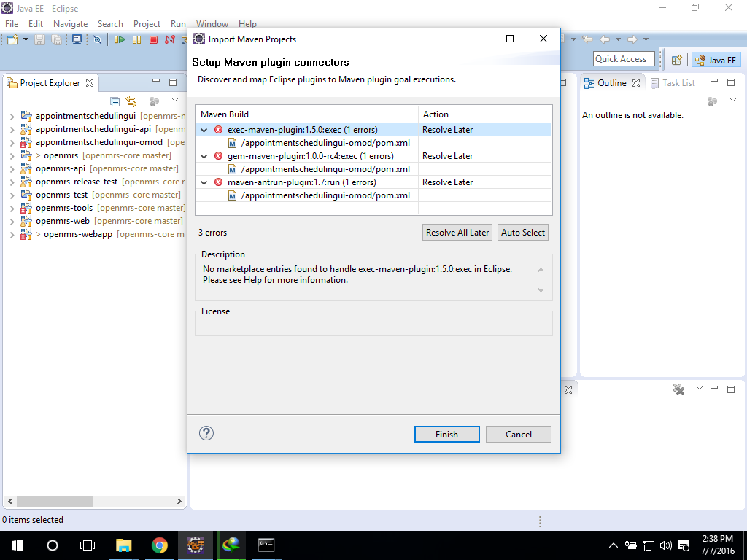This screenshot has width=747, height=560.
Task: Close the Outline view tab
Action: 636,83
